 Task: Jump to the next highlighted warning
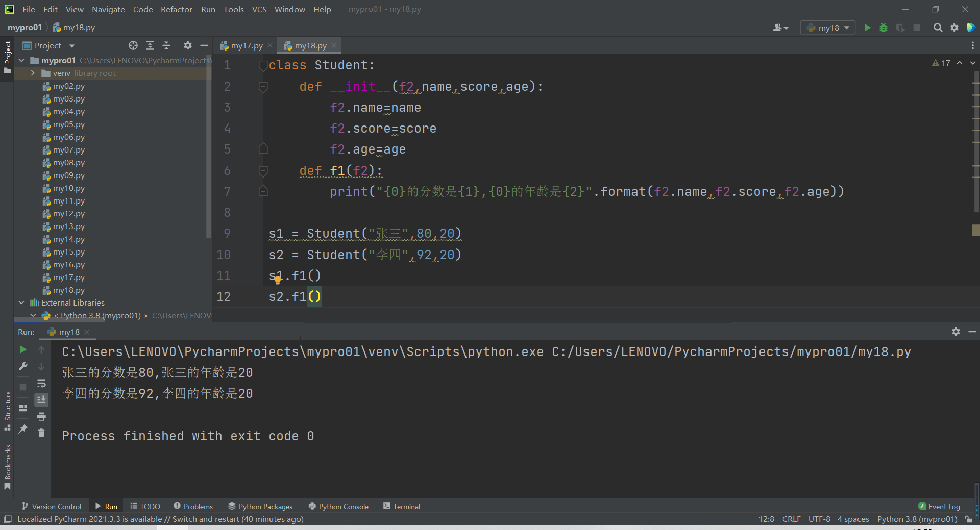[x=972, y=63]
